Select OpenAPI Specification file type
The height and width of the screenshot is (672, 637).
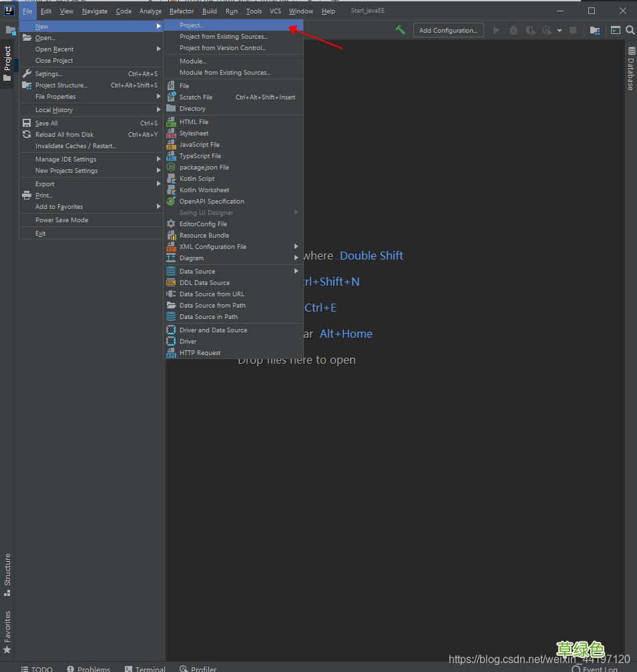[211, 202]
